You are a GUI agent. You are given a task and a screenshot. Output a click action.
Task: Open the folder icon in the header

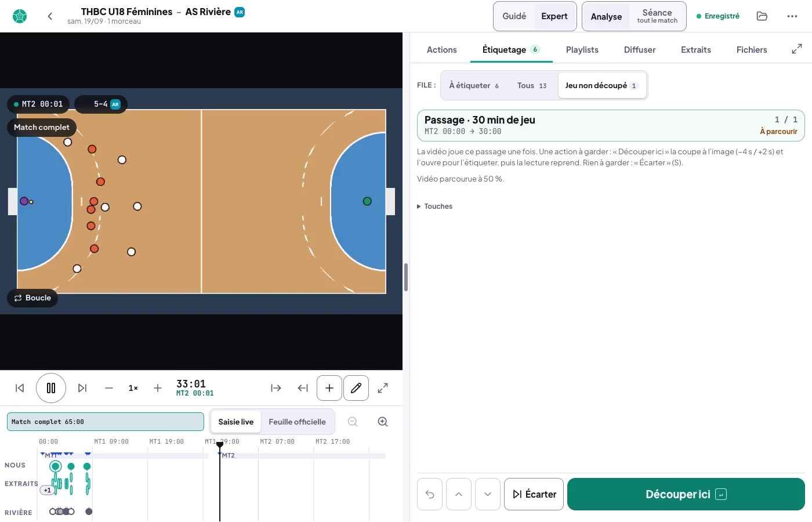(x=762, y=16)
